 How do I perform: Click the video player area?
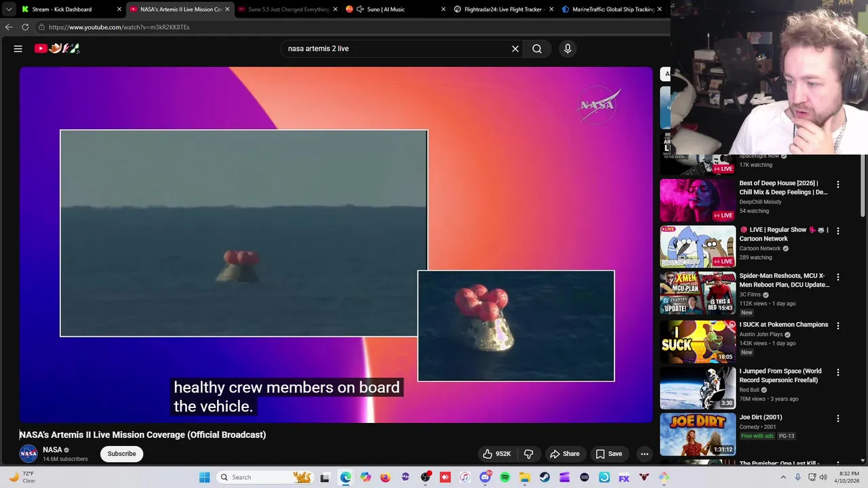336,245
